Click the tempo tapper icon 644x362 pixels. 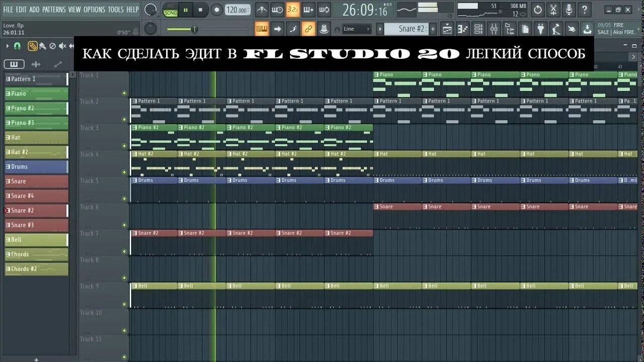click(x=556, y=29)
